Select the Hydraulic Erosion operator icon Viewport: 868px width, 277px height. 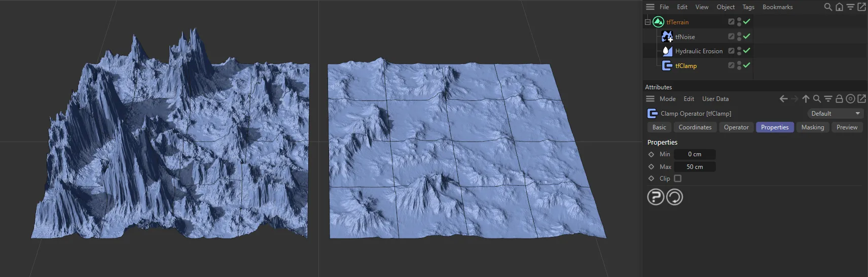pyautogui.click(x=667, y=51)
